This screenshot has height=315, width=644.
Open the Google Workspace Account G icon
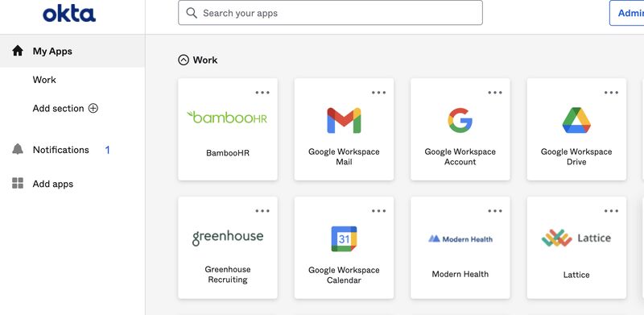point(460,120)
